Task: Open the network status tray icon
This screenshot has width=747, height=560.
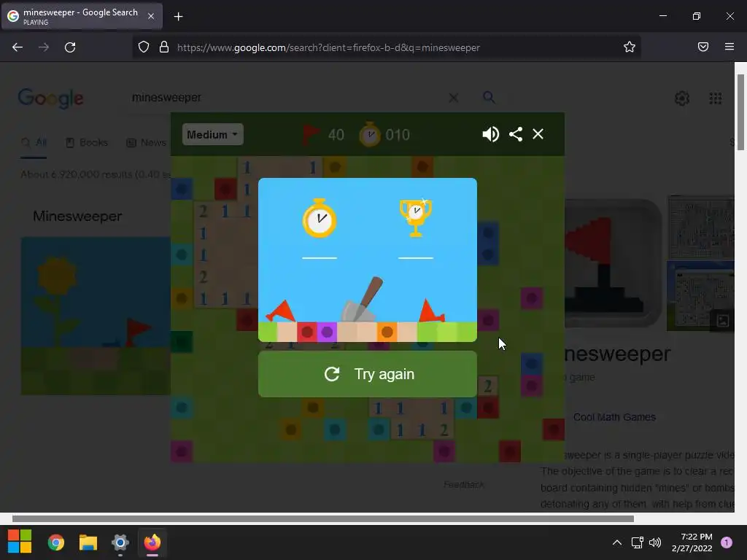Action: point(637,542)
